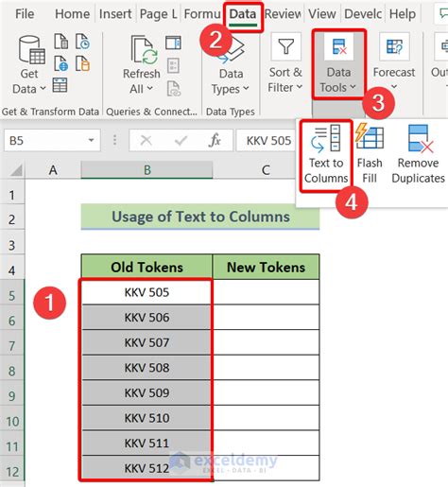Select column A header

(x=53, y=170)
